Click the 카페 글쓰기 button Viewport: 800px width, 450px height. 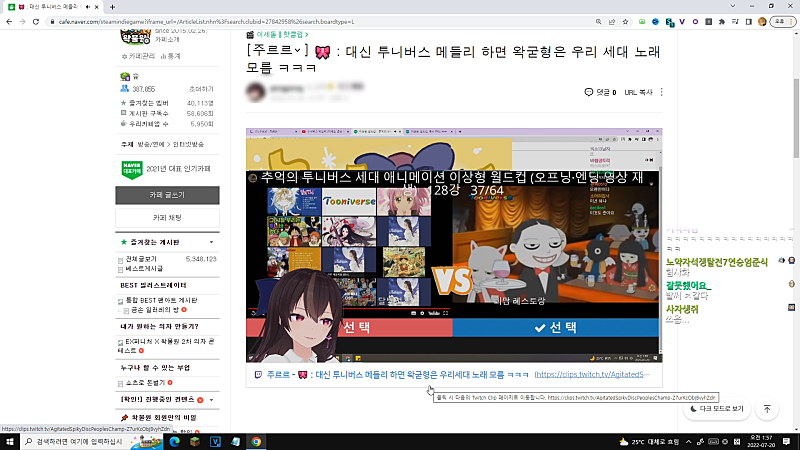[167, 195]
